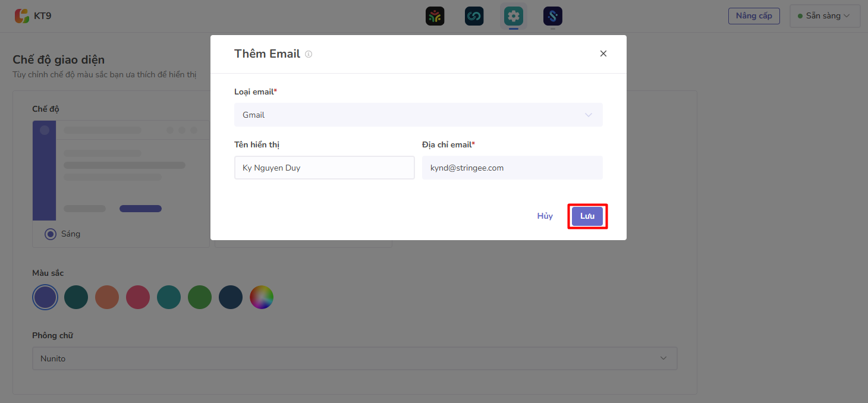Open the teal circular-arrows app icon

click(474, 16)
